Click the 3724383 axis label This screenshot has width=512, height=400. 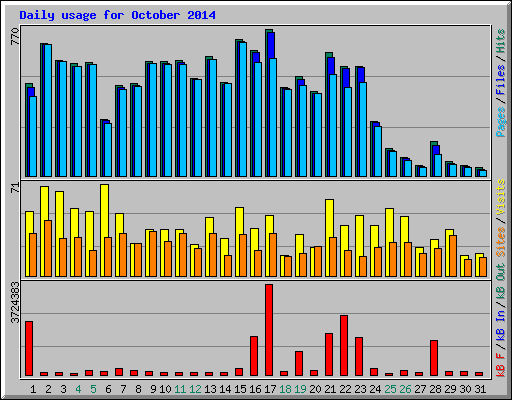[15, 303]
